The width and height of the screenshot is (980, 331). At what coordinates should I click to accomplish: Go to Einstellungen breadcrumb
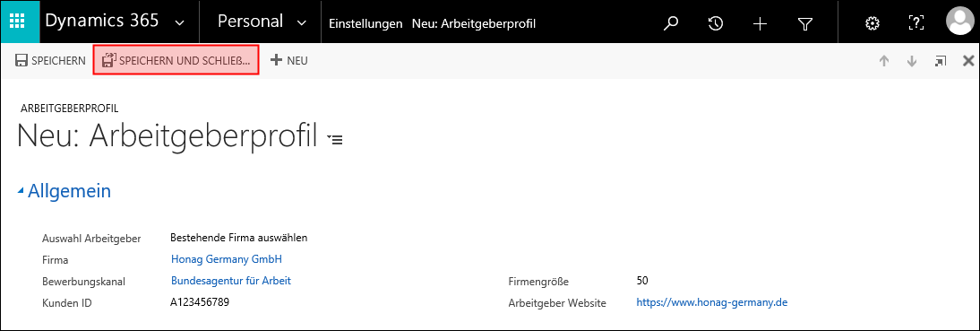[x=365, y=24]
